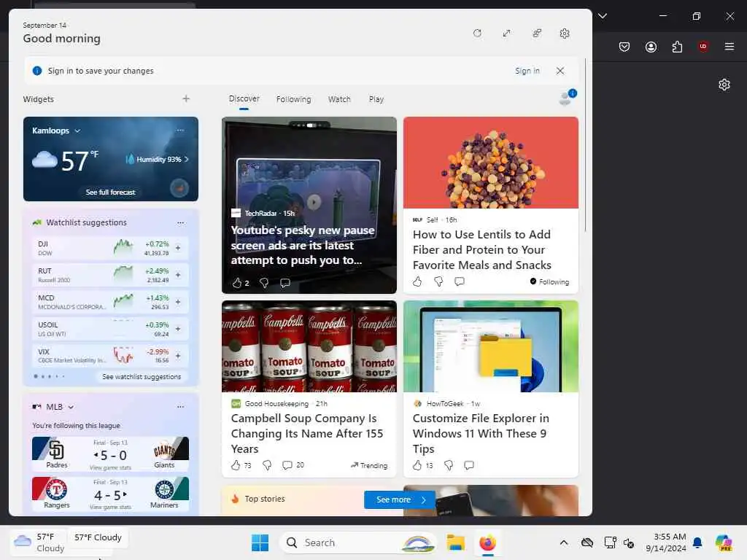Open weather widget more options
Screen dimensions: 747x560
coord(180,130)
